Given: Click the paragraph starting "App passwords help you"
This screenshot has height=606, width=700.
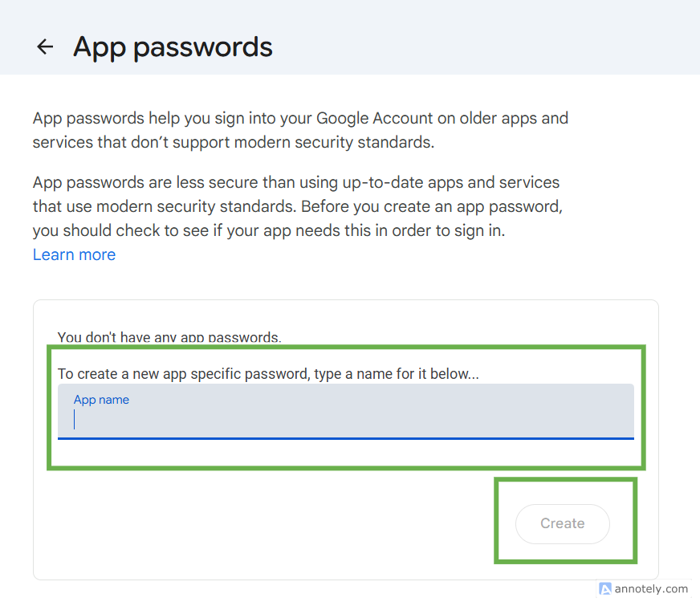Looking at the screenshot, I should click(x=300, y=131).
